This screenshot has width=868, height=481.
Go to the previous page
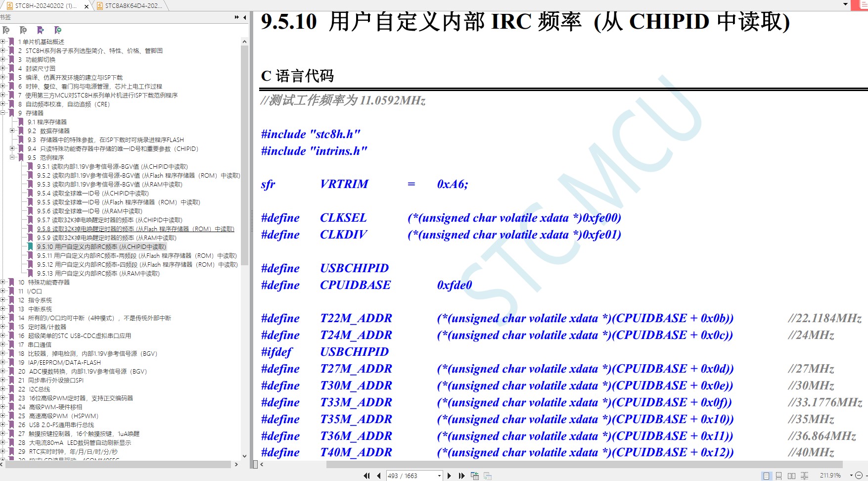tap(378, 476)
